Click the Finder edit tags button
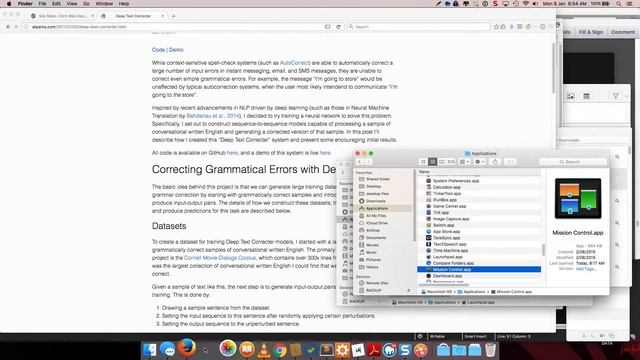This screenshot has height=360, width=640. [510, 162]
